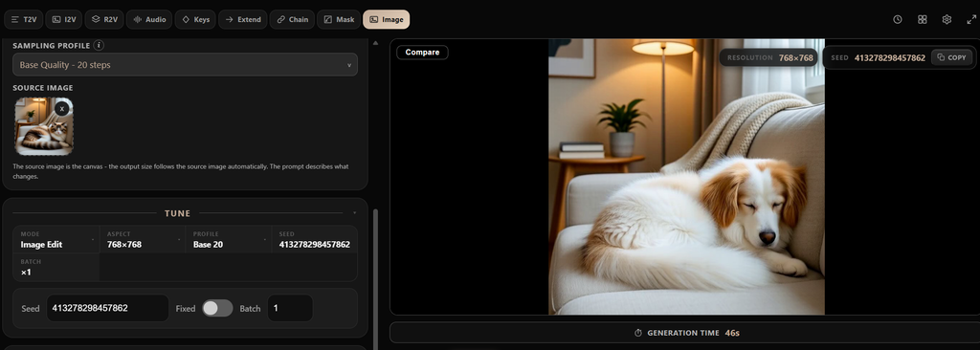The height and width of the screenshot is (350, 980).
Task: Click the left panel scrollbar thumb
Action: click(375, 278)
